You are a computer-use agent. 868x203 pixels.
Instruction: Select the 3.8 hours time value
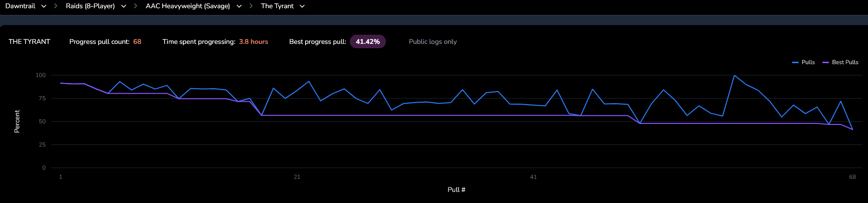[254, 41]
